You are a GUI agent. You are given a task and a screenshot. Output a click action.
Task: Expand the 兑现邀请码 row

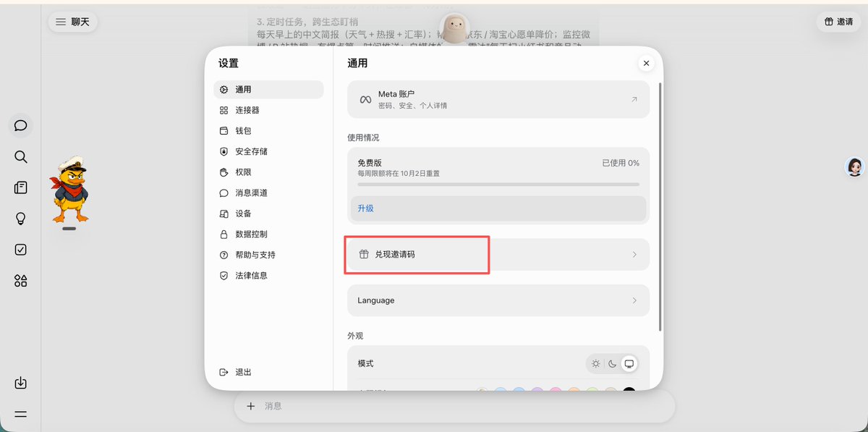498,255
